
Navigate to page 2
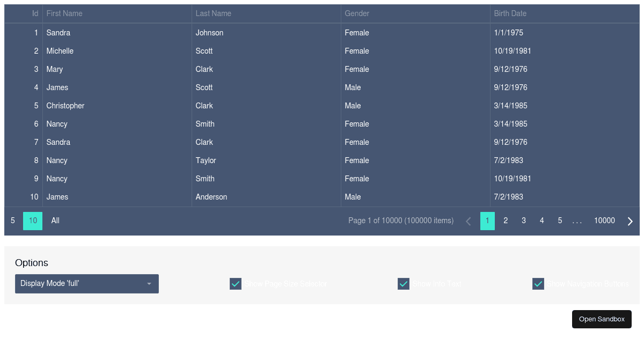tap(506, 221)
